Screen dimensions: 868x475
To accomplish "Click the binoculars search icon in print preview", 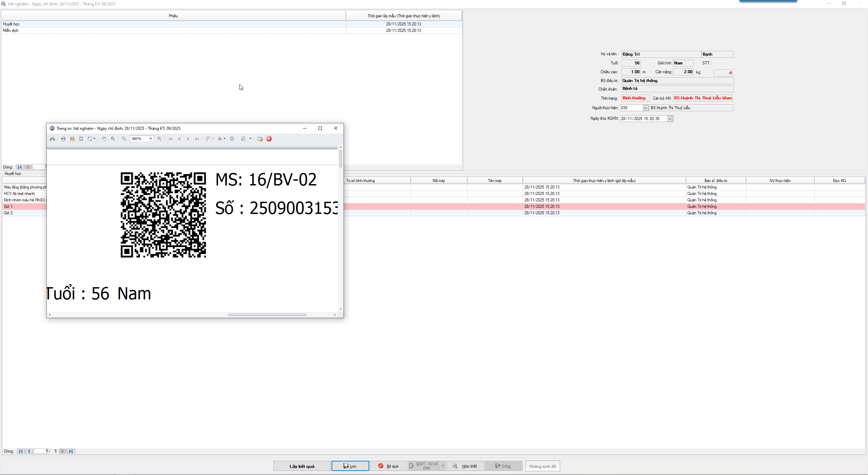I will coord(52,139).
